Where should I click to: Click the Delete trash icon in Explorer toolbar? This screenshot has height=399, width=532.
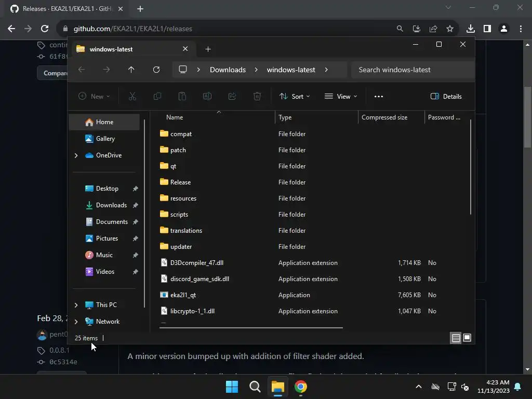click(257, 96)
